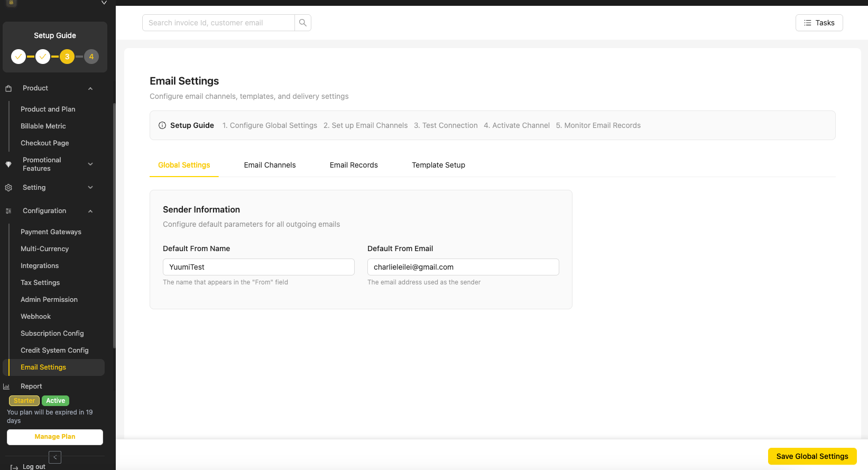The image size is (868, 470).
Task: Open Webhook configuration
Action: [x=36, y=316]
